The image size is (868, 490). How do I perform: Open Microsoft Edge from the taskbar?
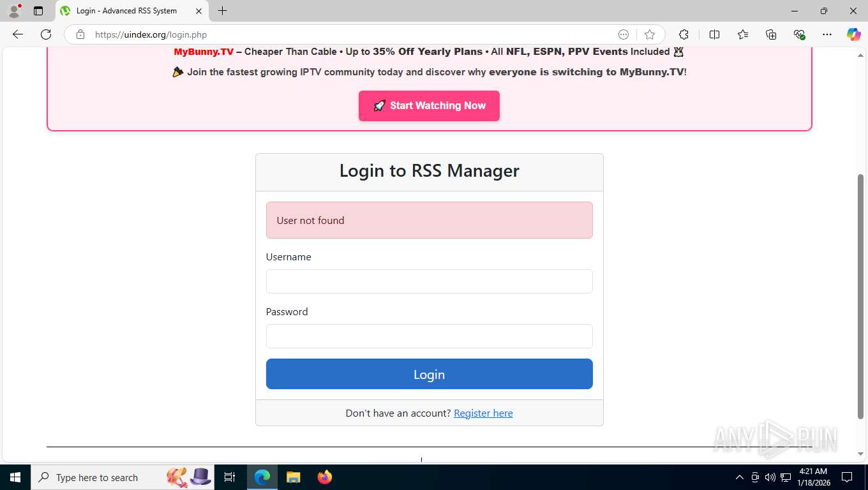tap(262, 477)
